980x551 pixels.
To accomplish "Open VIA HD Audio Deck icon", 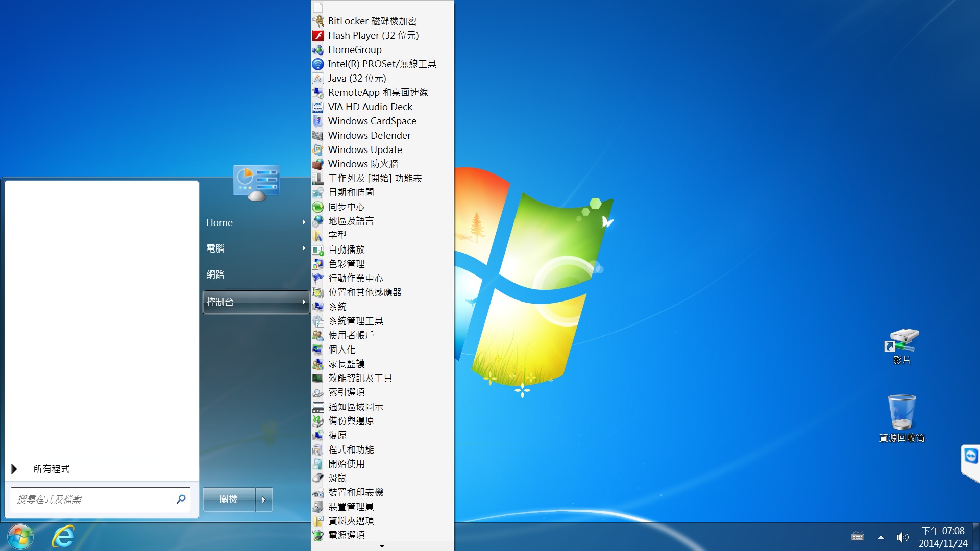I will 318,107.
